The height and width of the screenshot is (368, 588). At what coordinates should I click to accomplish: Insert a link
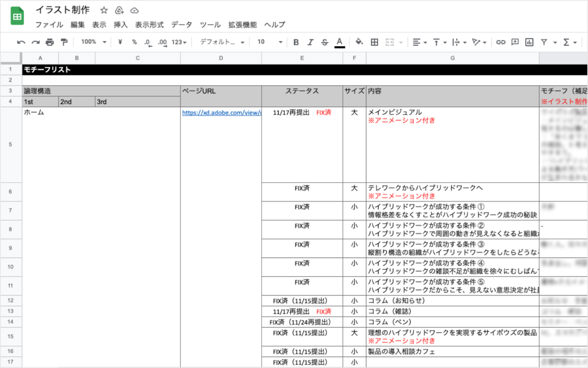tap(501, 42)
